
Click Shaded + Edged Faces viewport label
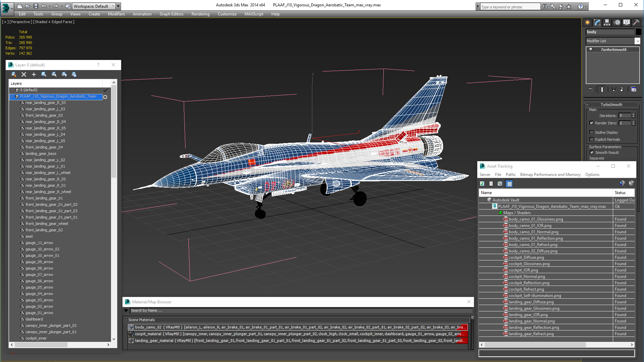[54, 22]
